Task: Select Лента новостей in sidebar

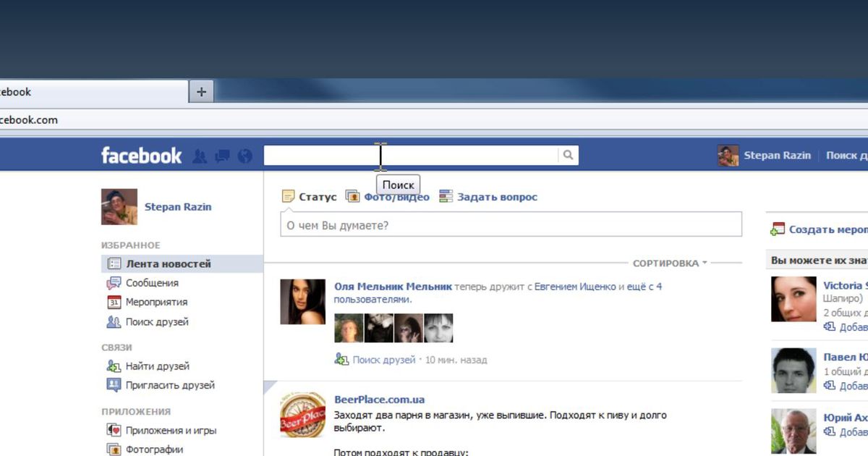Action: [x=182, y=264]
